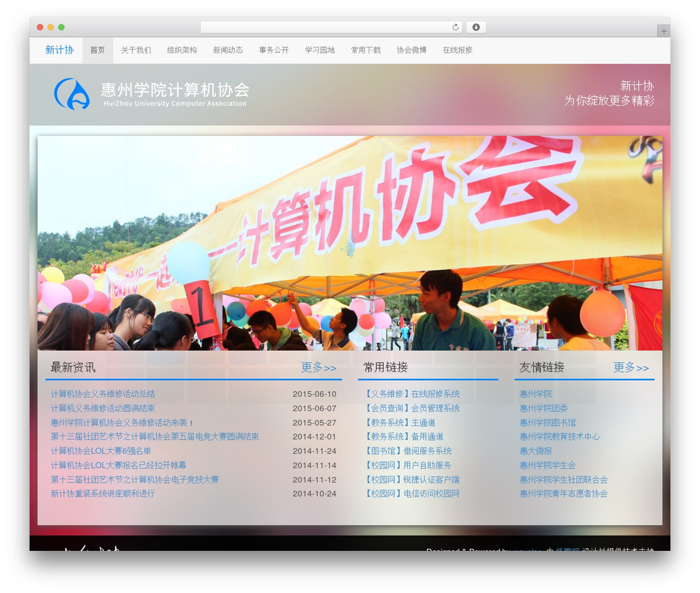
Task: Visit the 惠州学院 friend link
Action: (x=535, y=394)
